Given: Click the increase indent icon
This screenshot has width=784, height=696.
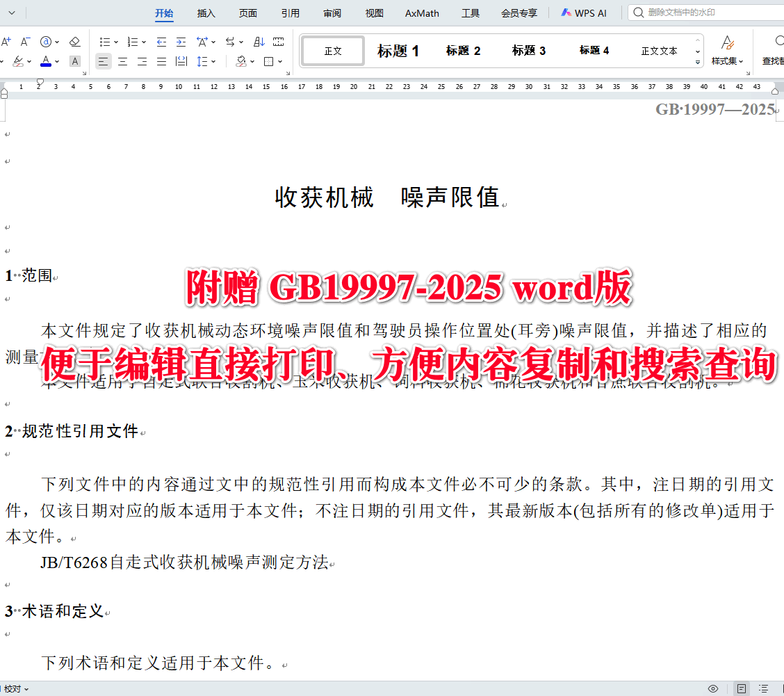Looking at the screenshot, I should [181, 42].
